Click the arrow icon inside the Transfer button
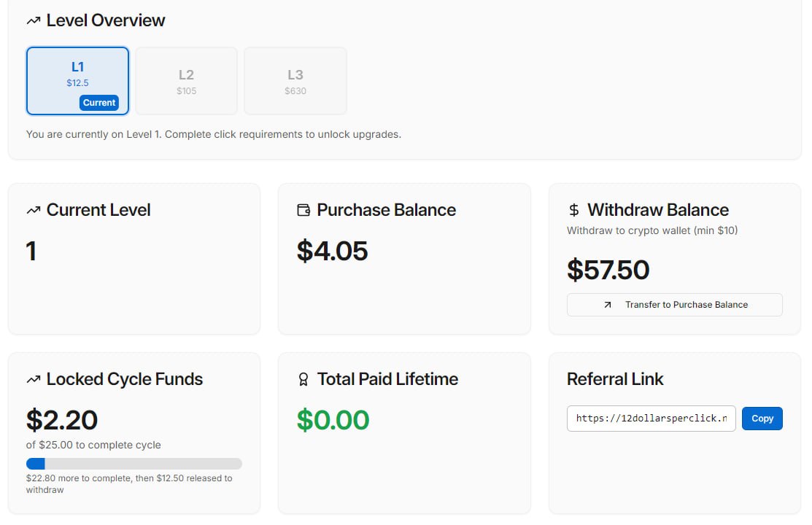 (608, 305)
